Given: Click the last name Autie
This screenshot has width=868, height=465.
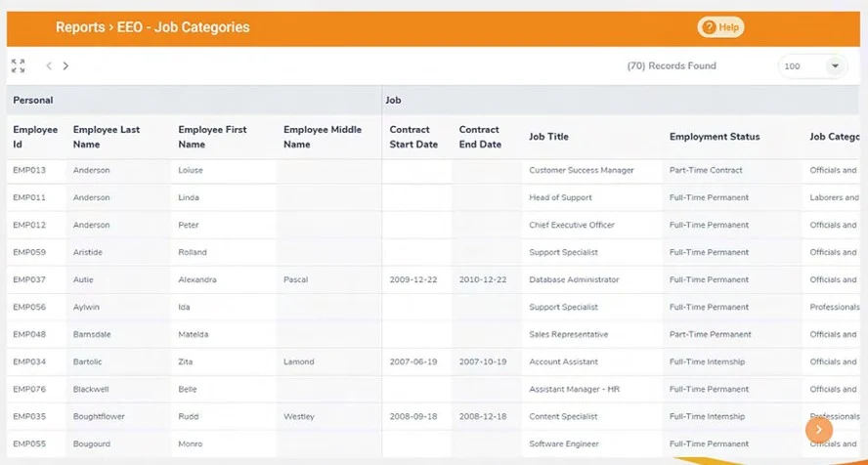Looking at the screenshot, I should 83,279.
